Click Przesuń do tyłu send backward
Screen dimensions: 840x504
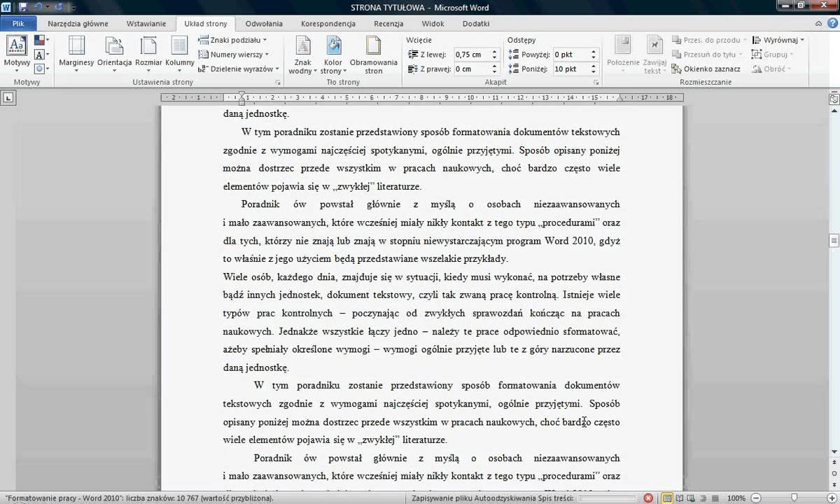coord(707,54)
